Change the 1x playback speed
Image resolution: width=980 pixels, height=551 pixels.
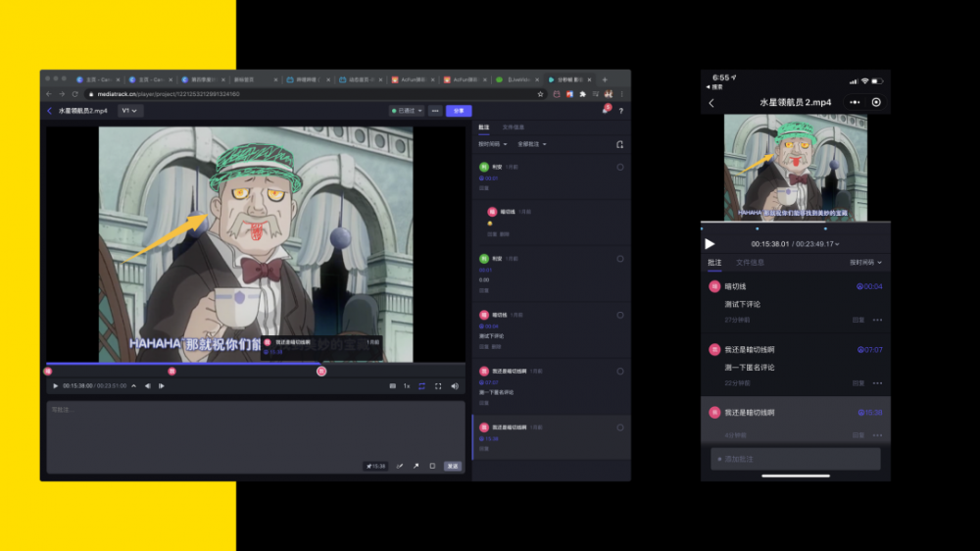407,386
